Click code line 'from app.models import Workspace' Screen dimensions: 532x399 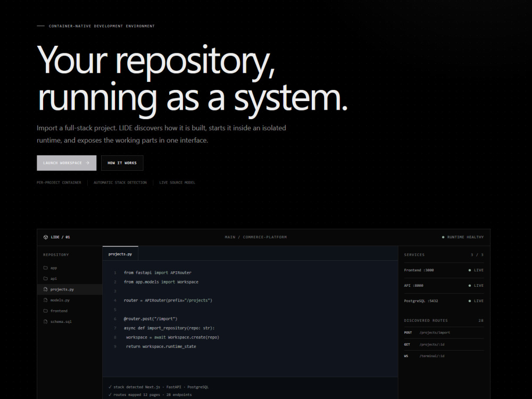click(x=161, y=282)
